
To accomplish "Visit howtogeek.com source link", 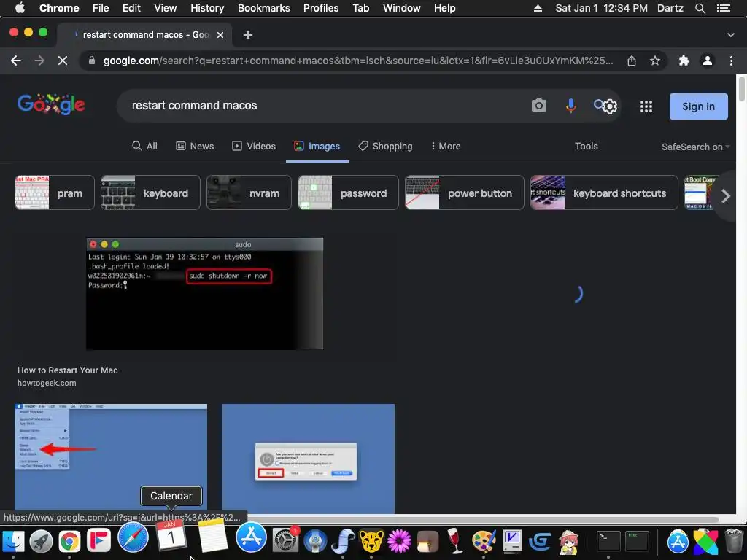I will 47,383.
